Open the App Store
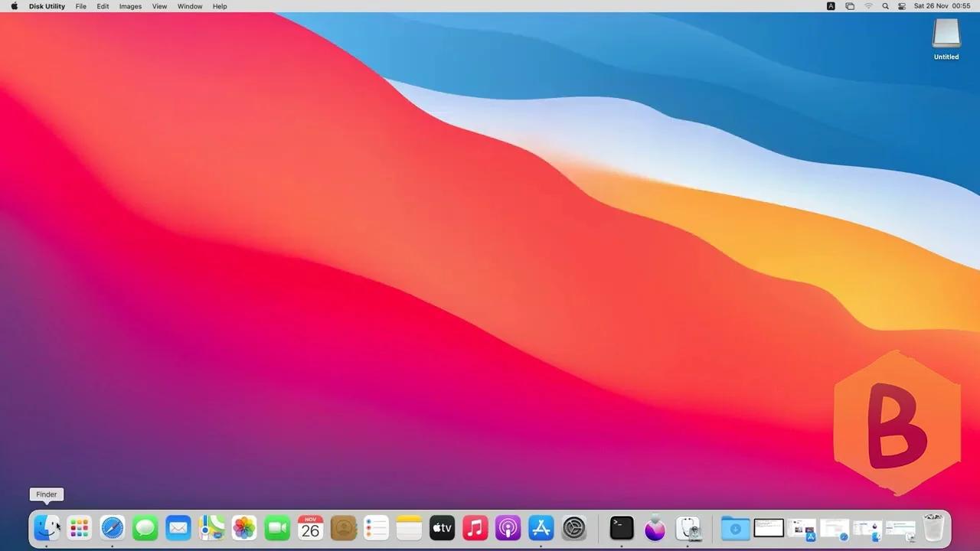This screenshot has width=980, height=551. point(541,527)
